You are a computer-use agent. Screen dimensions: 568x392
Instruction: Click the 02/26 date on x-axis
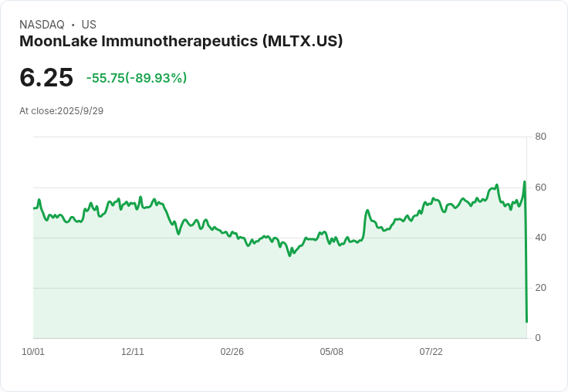pyautogui.click(x=232, y=352)
